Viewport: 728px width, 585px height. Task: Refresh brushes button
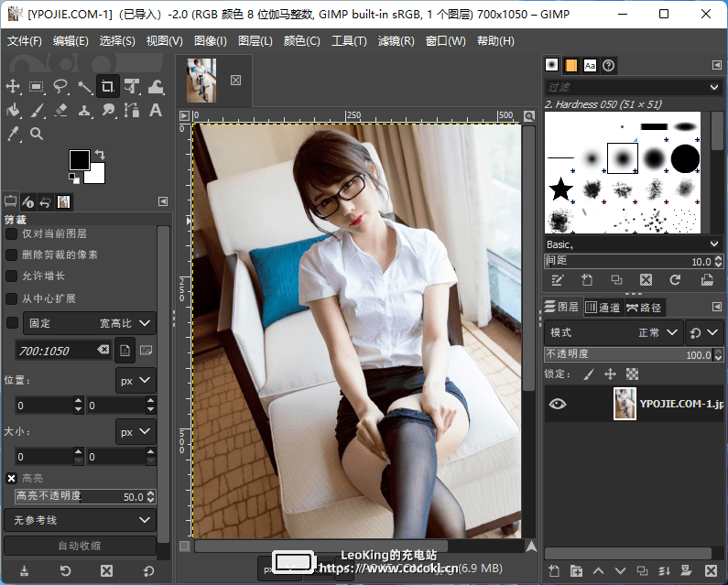click(675, 280)
